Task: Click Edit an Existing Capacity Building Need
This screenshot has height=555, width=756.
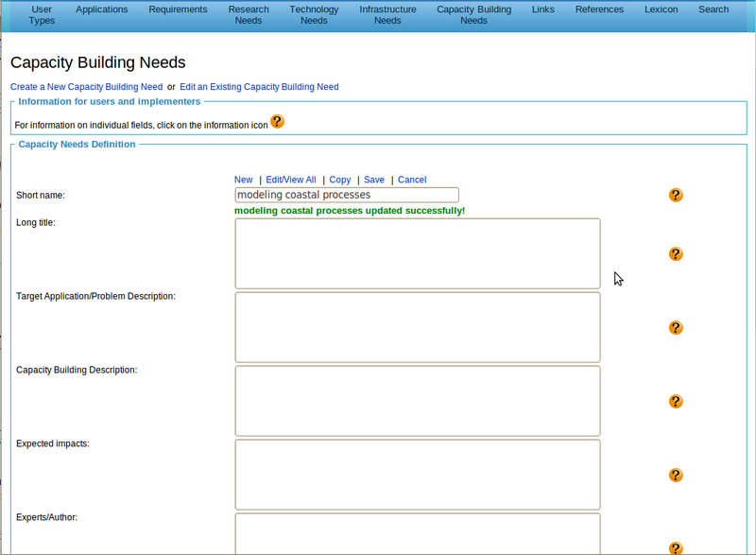Action: (x=259, y=87)
